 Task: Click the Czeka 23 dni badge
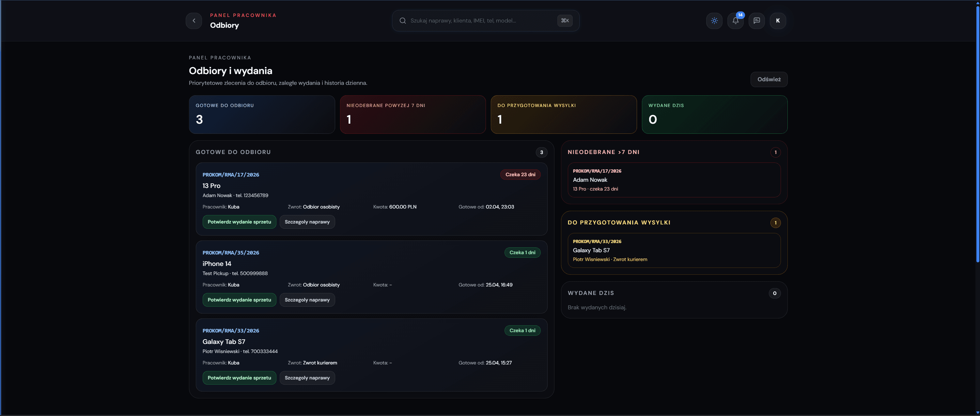[520, 175]
